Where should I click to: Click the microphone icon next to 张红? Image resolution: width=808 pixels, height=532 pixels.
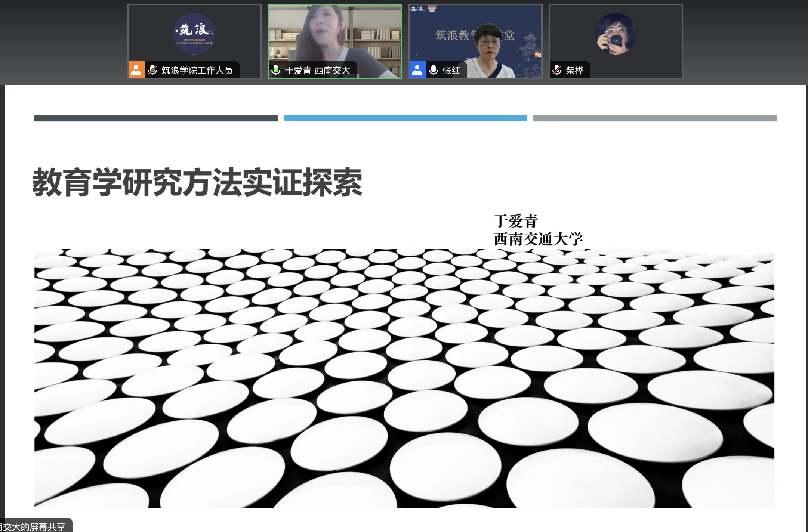(434, 70)
